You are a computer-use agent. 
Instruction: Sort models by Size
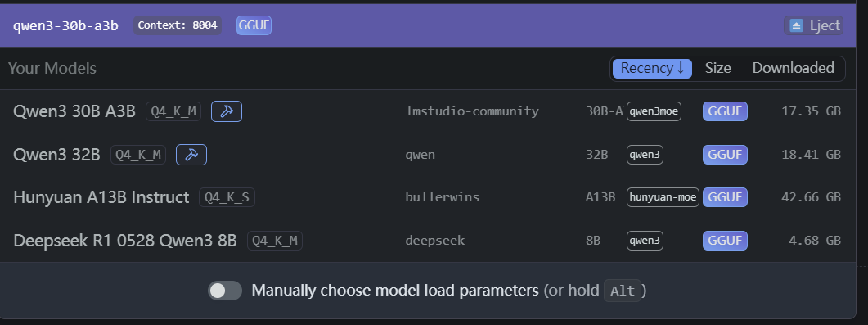point(718,69)
